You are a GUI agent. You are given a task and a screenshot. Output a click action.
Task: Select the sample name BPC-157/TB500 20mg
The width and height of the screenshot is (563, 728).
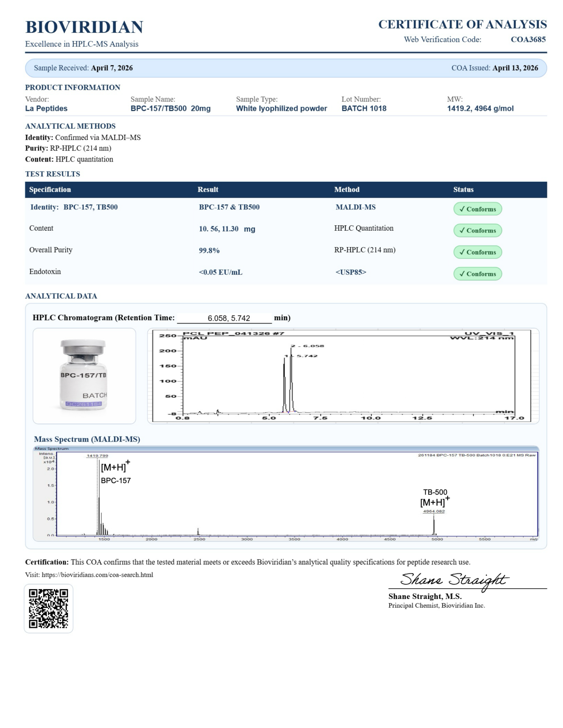pyautogui.click(x=171, y=108)
